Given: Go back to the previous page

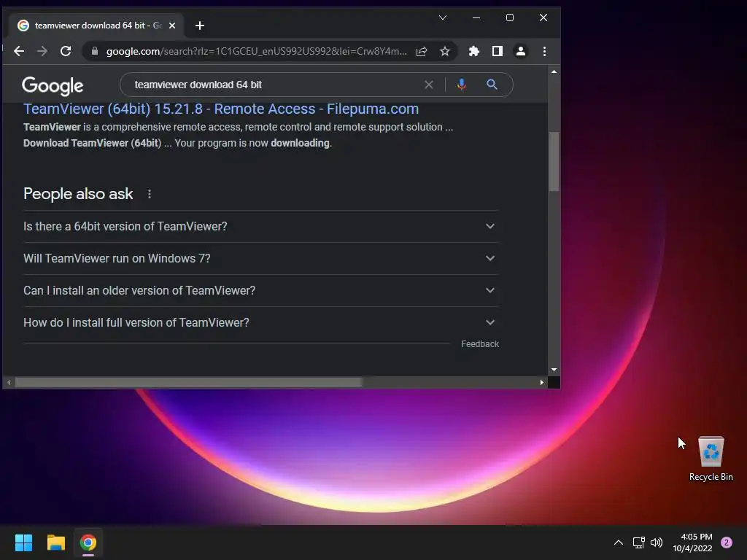Looking at the screenshot, I should click(x=18, y=51).
